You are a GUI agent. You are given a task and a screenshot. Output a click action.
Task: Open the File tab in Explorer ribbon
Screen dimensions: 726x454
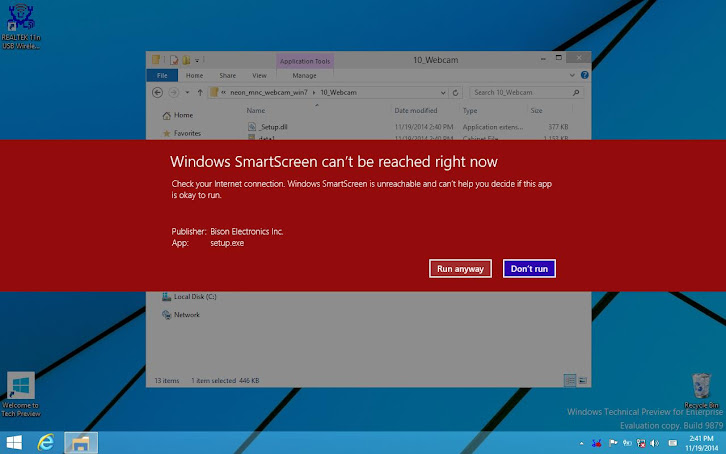coord(162,75)
